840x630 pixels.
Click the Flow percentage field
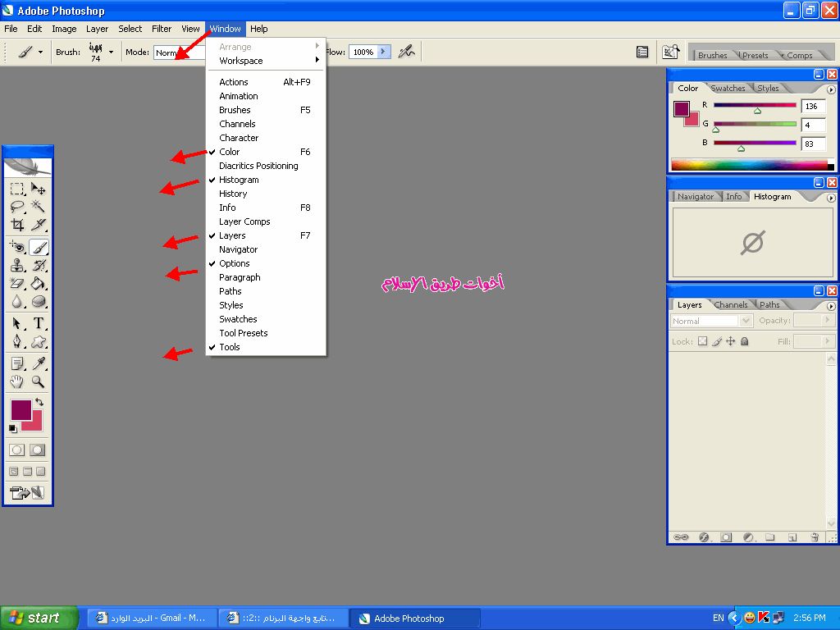coord(363,52)
